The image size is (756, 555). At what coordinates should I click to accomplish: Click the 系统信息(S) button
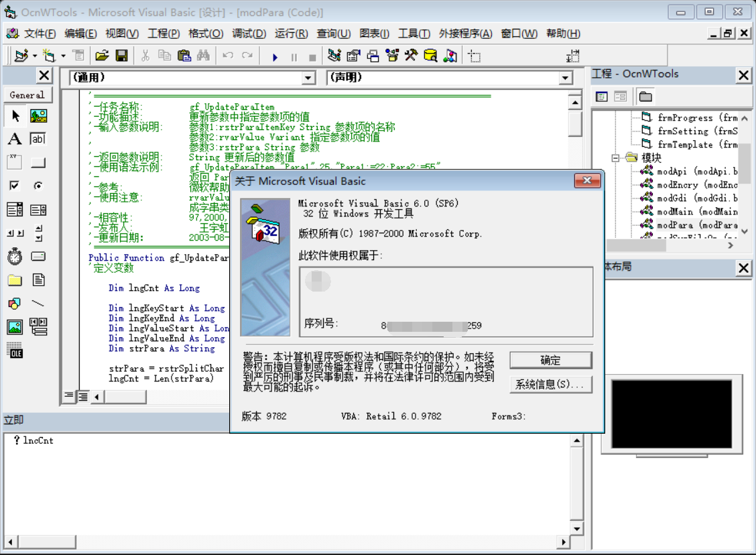pyautogui.click(x=551, y=384)
